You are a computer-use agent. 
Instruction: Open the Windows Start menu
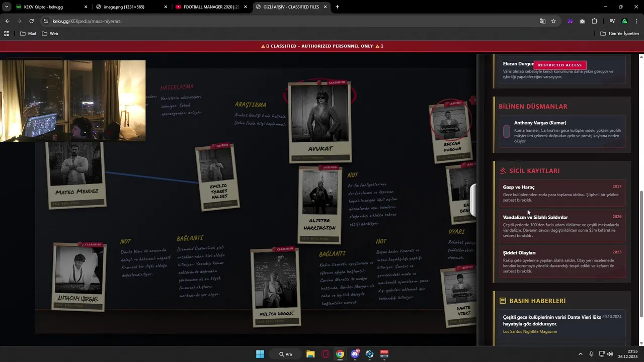(x=260, y=354)
